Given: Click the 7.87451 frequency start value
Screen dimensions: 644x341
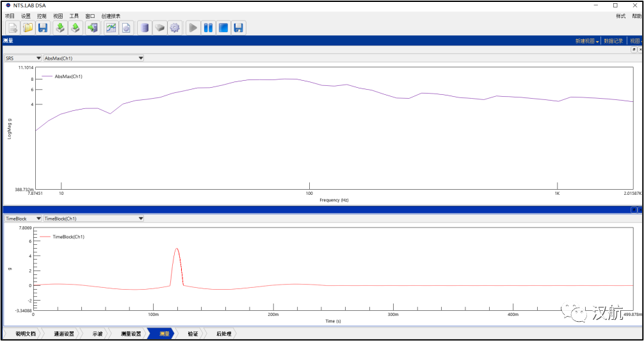Looking at the screenshot, I should pos(35,194).
